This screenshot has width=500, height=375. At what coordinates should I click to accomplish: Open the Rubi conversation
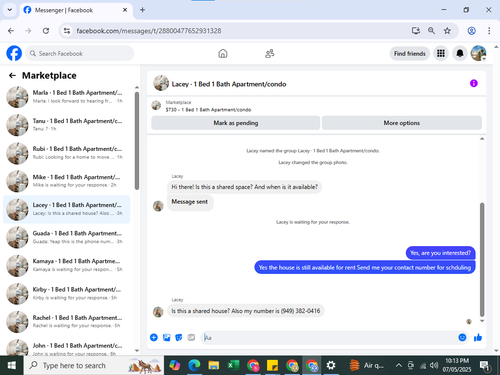[x=67, y=153]
